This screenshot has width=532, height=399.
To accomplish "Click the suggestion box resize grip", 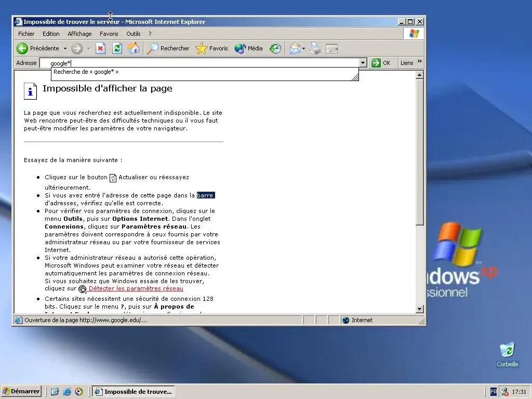I will coord(355,77).
